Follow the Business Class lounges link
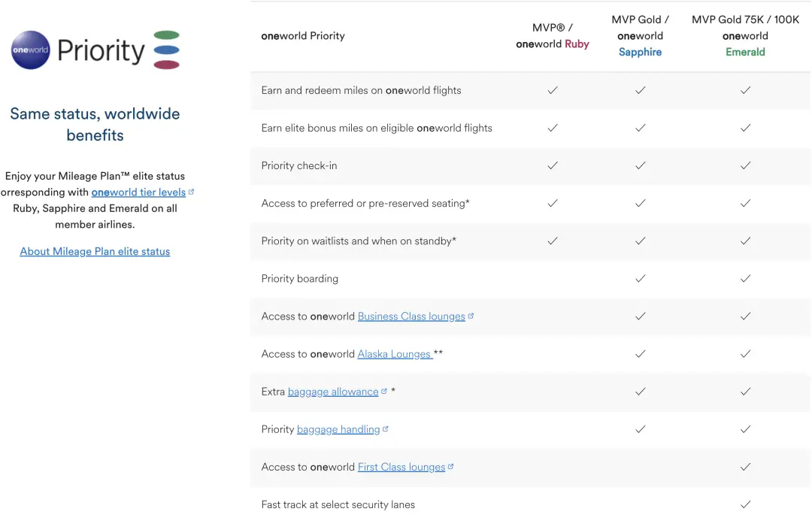 (x=411, y=316)
